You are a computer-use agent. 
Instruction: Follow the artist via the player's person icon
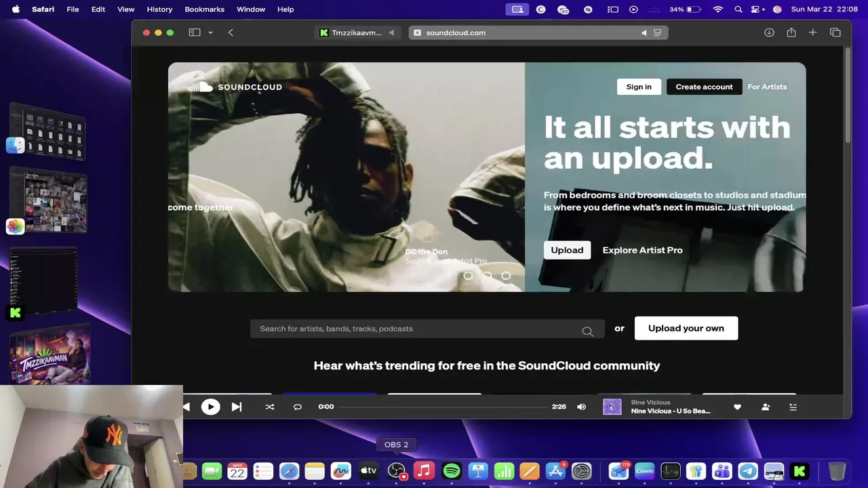click(766, 407)
